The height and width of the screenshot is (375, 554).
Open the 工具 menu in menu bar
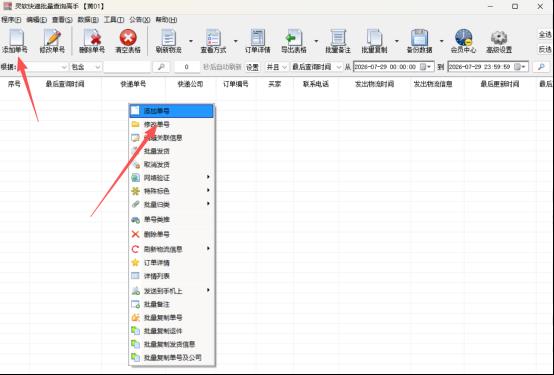(x=113, y=20)
